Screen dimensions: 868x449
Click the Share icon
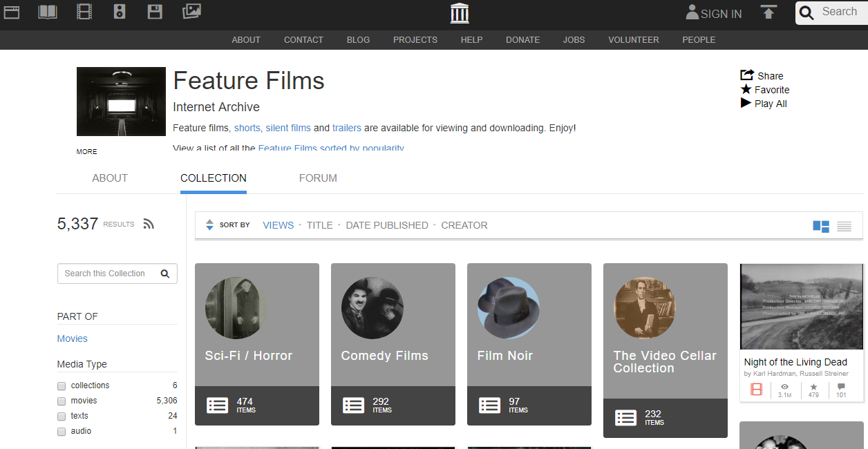pos(746,75)
